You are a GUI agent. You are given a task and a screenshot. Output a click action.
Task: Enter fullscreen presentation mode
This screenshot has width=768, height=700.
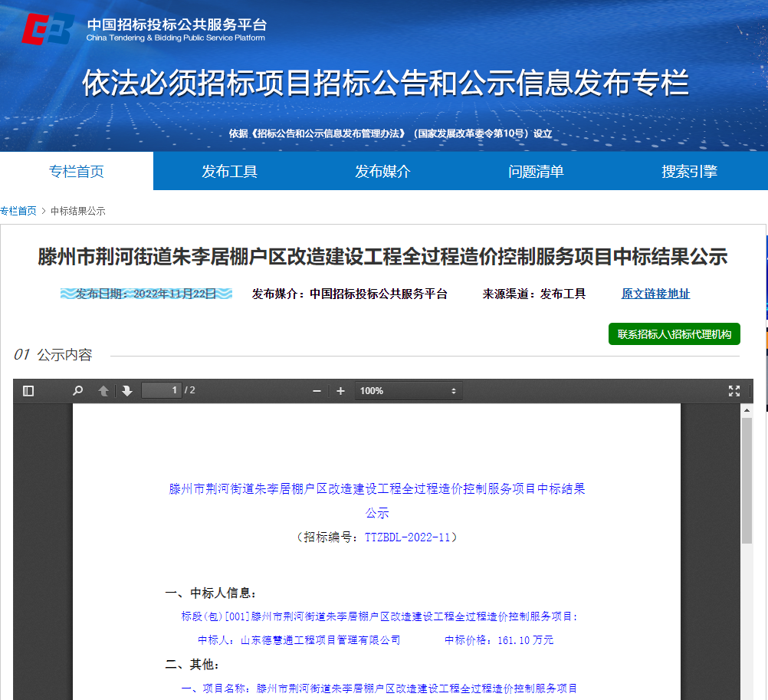pos(734,391)
